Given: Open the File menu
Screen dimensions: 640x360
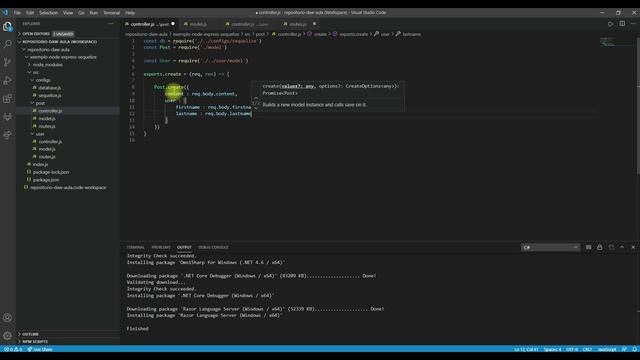Looking at the screenshot, I should [17, 13].
